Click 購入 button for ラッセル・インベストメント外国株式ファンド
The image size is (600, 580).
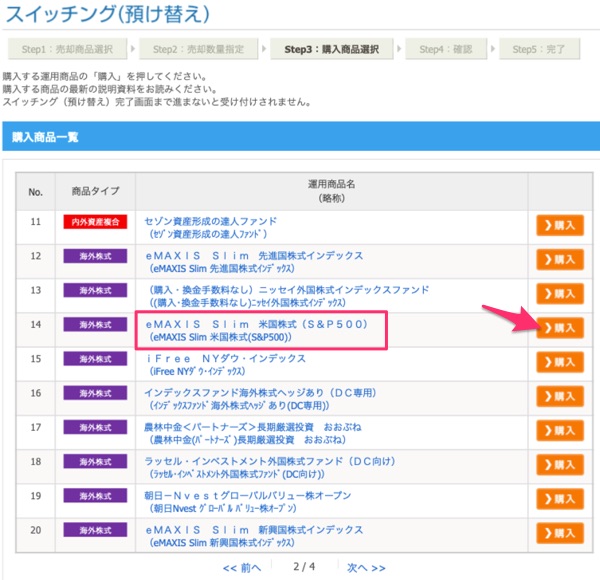click(560, 465)
